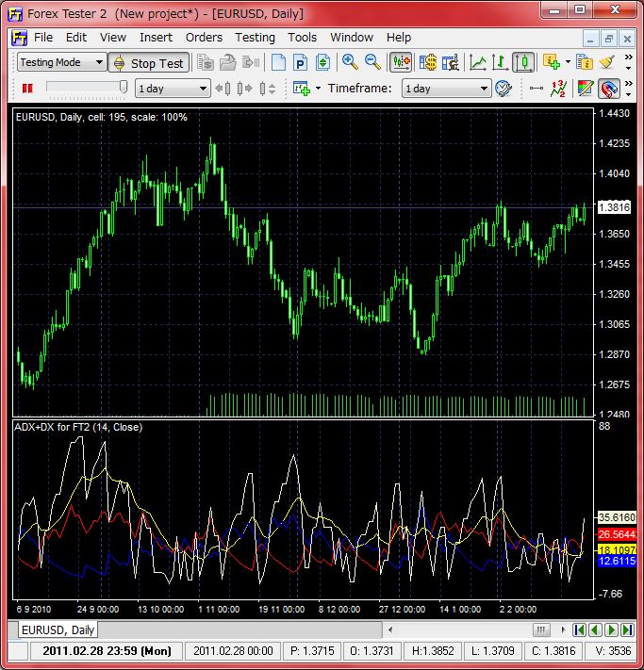The width and height of the screenshot is (644, 670).
Task: Click the Stop Test button
Action: pos(149,63)
